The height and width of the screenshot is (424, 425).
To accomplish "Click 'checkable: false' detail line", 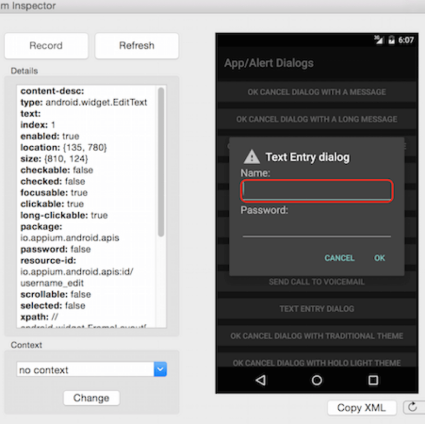I will pyautogui.click(x=57, y=170).
